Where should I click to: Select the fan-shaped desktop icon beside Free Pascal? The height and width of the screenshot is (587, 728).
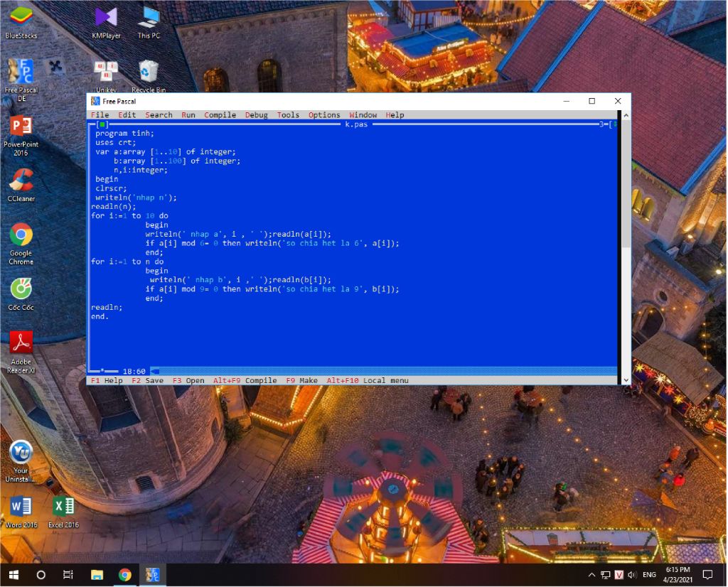click(x=56, y=68)
